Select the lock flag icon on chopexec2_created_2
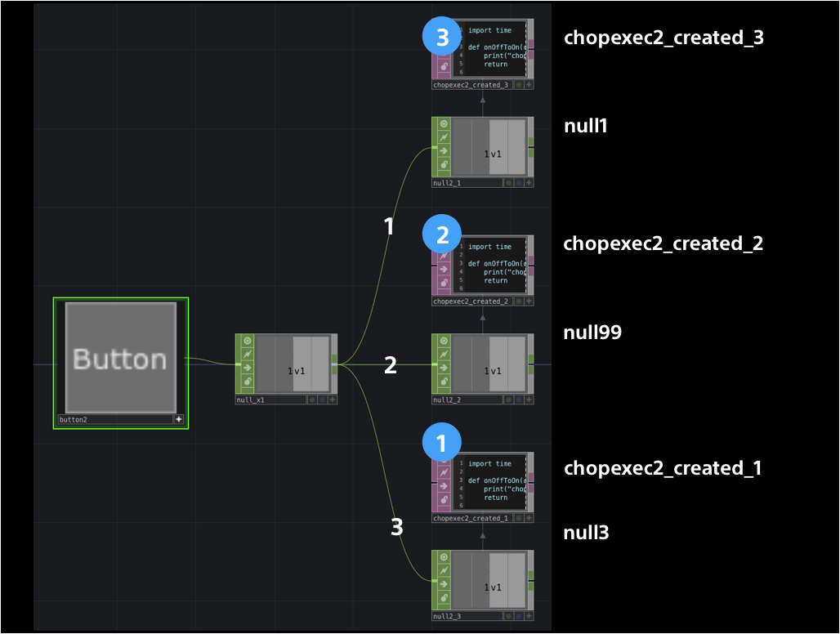840x634 pixels. (444, 284)
